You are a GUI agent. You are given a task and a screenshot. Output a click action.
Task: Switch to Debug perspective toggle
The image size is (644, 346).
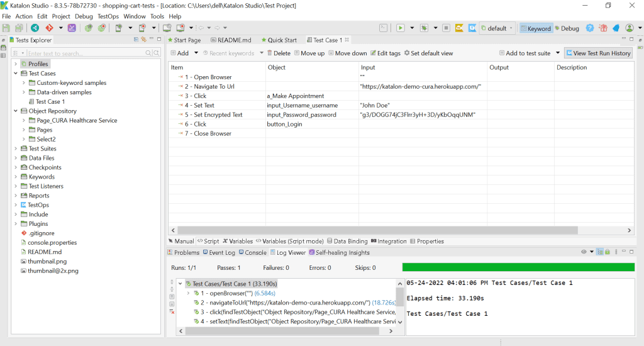tap(566, 28)
